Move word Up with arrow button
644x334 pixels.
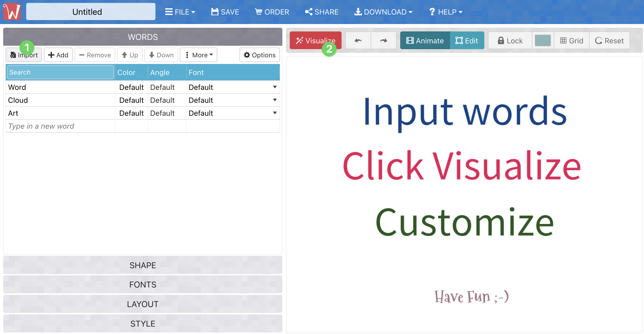pos(130,55)
